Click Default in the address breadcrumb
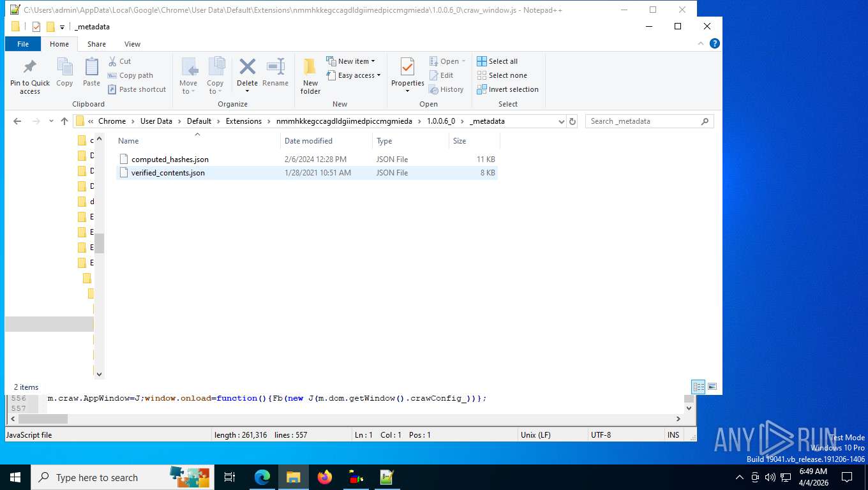 point(199,121)
